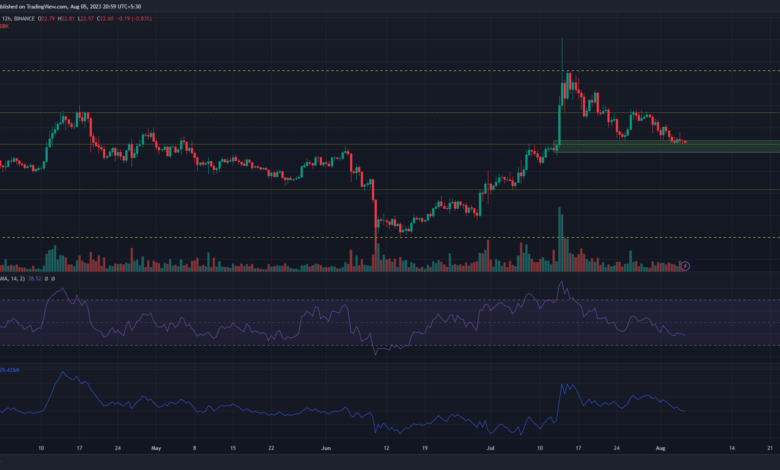Click the purple circular event marker icon
This screenshot has height=470, width=780.
tap(684, 266)
